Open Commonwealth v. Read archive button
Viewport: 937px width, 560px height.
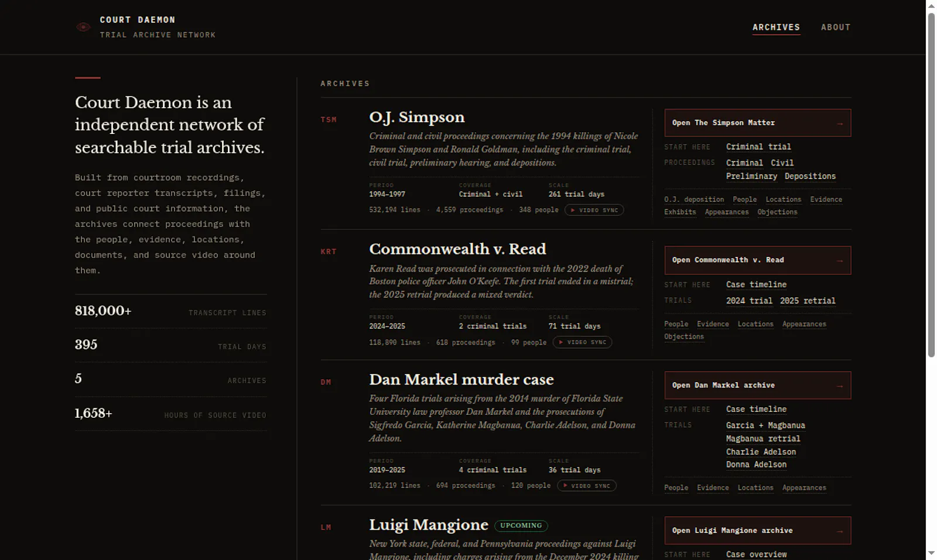pyautogui.click(x=757, y=260)
